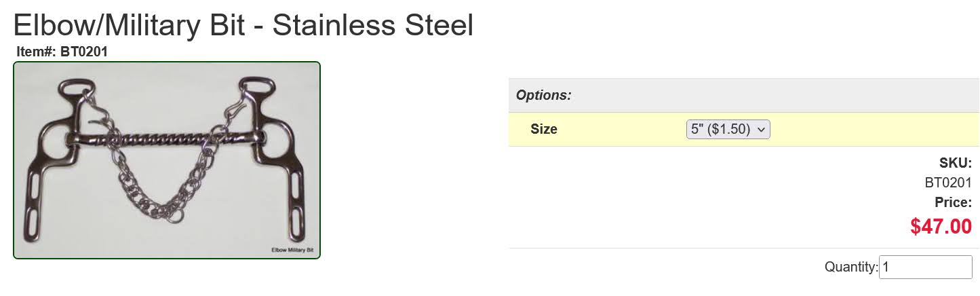The image size is (980, 296).
Task: Click the curb chain in the bit photo
Action: pos(165,178)
